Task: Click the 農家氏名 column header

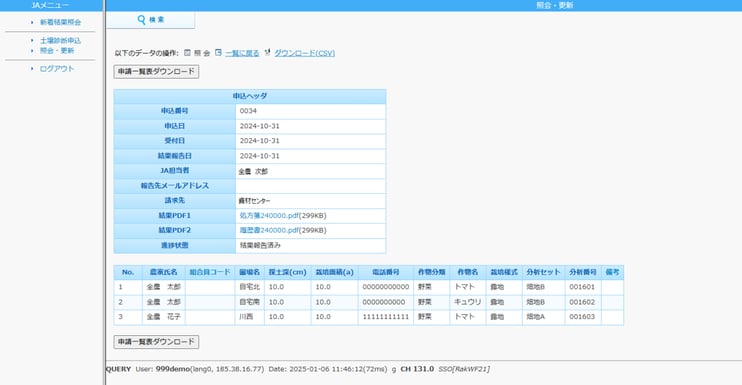Action: pos(164,272)
